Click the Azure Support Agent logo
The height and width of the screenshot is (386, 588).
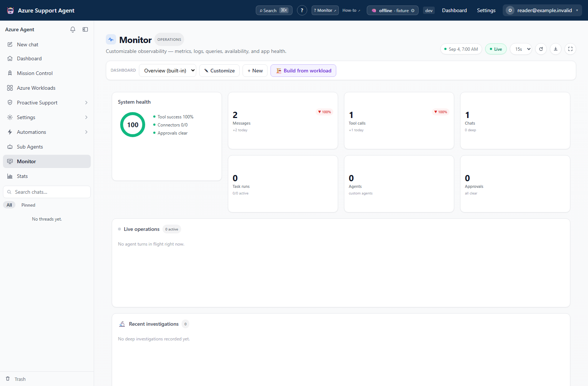coord(11,10)
